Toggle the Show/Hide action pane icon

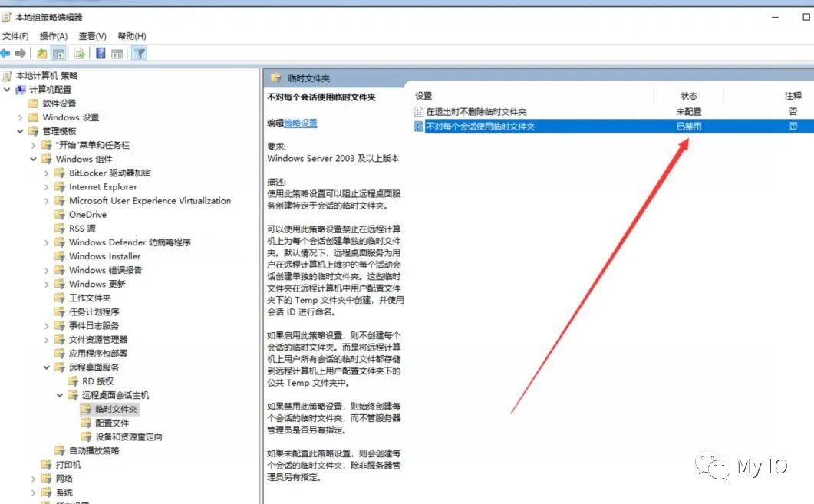[x=117, y=53]
